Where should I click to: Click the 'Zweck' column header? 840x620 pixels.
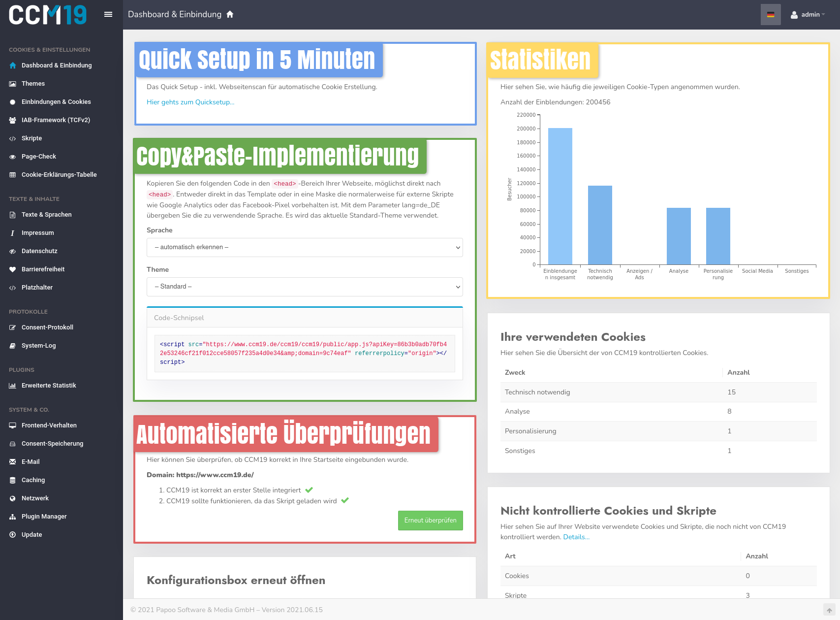pos(515,373)
